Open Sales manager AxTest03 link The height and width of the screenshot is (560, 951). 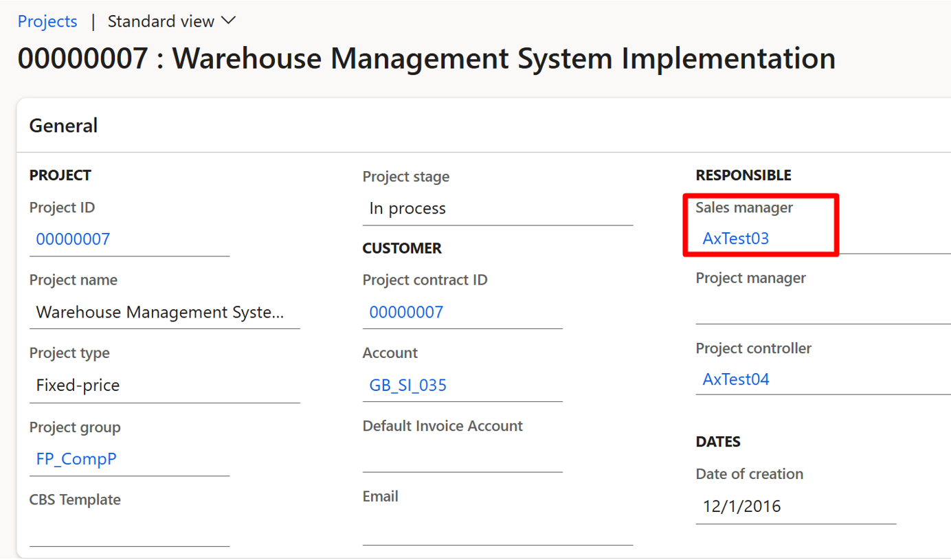[x=735, y=239]
